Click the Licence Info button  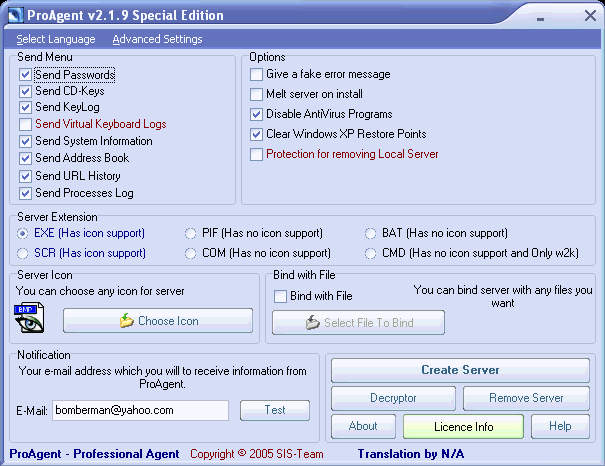pyautogui.click(x=463, y=427)
